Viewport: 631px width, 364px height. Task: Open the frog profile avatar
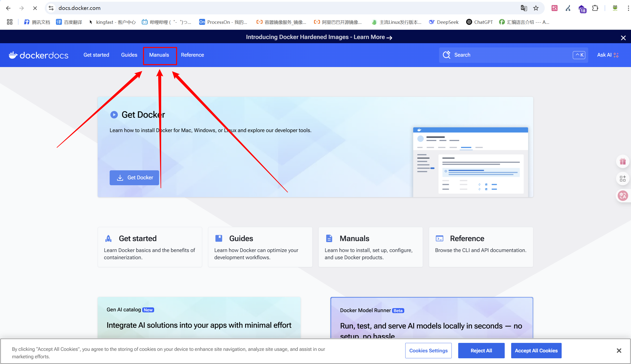(x=615, y=8)
